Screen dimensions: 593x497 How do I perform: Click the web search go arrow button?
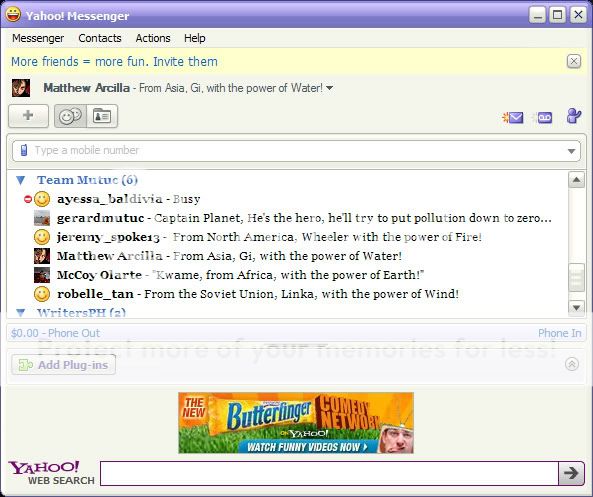(x=571, y=473)
